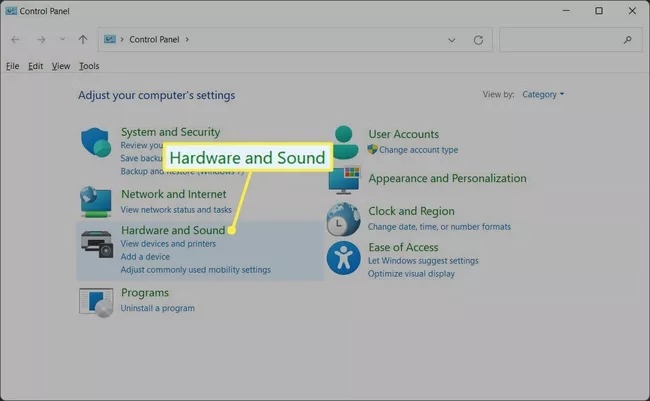Click the search magnifier icon
Image resolution: width=650 pixels, height=401 pixels.
click(x=628, y=40)
